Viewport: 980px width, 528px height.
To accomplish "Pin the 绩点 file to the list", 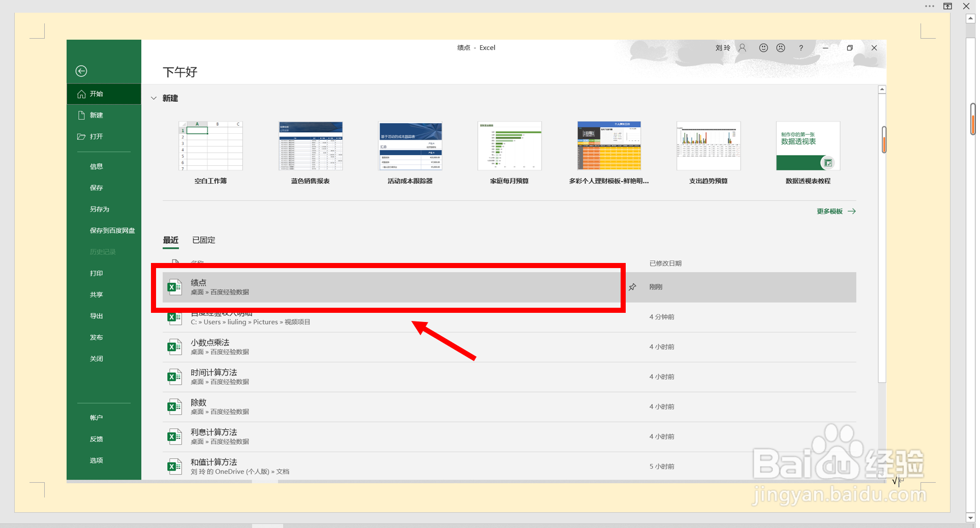I will [x=632, y=287].
